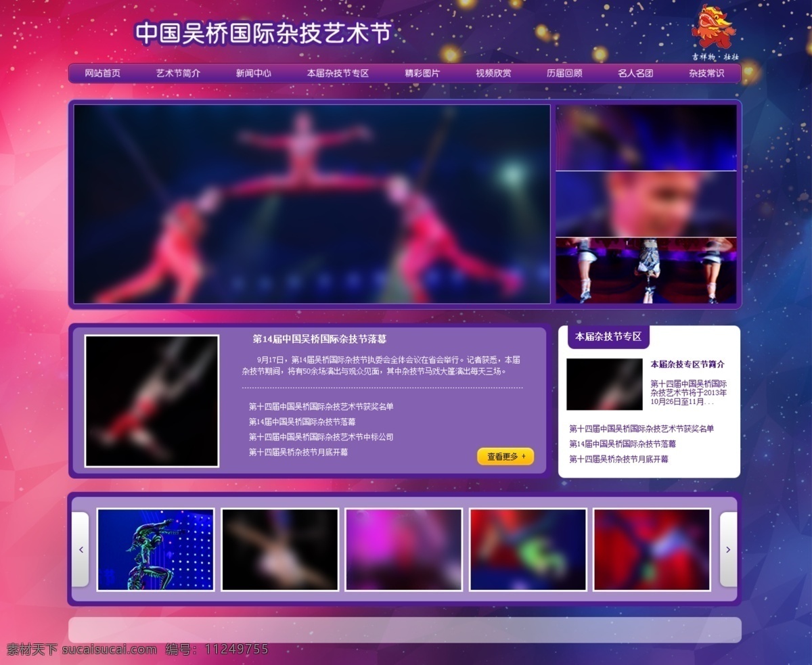The width and height of the screenshot is (812, 665).
Task: Open sidebar link 第十四届吴桥杂技节月底开幕
Action: pyautogui.click(x=618, y=459)
